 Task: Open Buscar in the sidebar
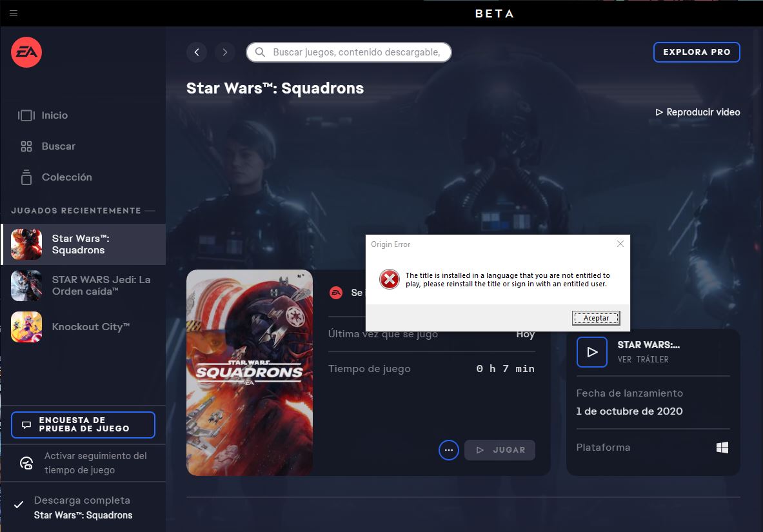tap(58, 146)
